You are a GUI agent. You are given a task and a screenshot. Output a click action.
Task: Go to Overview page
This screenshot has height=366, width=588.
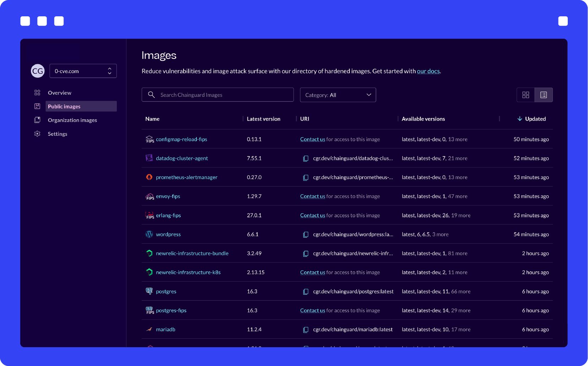[60, 93]
